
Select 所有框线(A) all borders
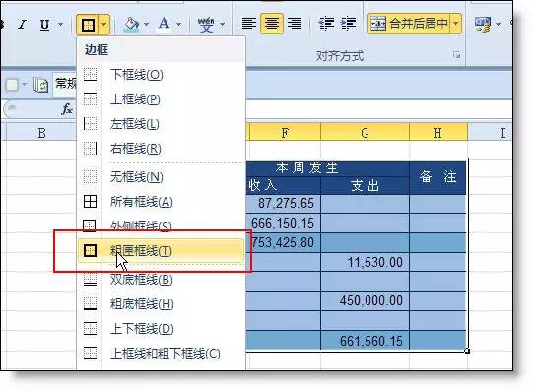coord(161,202)
